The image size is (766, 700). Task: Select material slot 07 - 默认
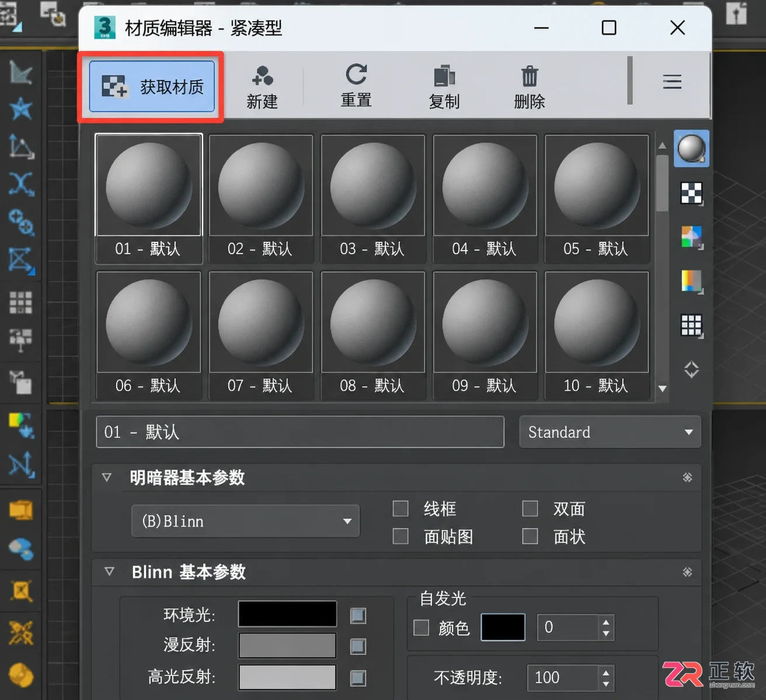click(x=260, y=335)
